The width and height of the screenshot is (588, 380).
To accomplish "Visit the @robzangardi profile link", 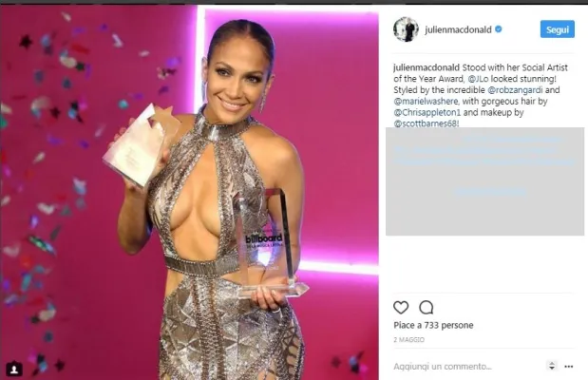I will [515, 90].
